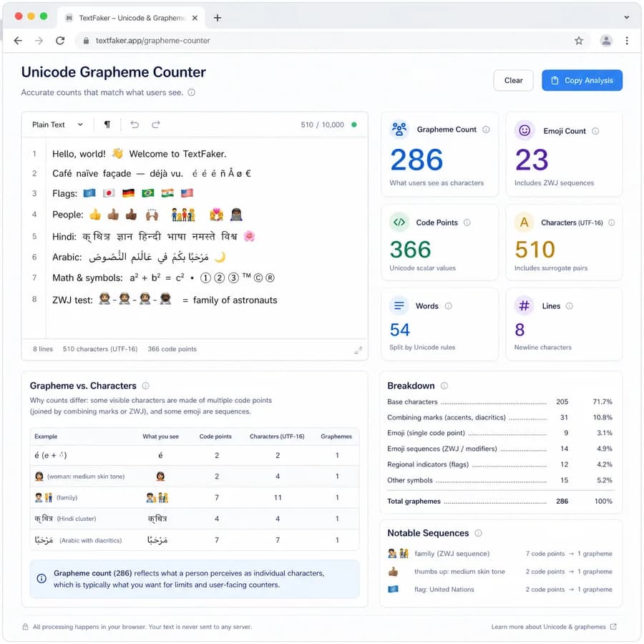Click the large 286 grapheme count value
The height and width of the screenshot is (644, 644).
pyautogui.click(x=416, y=160)
